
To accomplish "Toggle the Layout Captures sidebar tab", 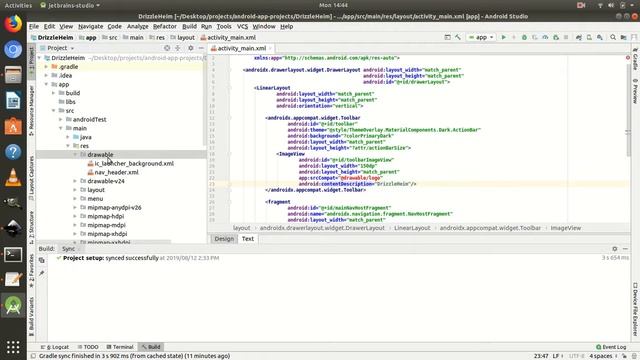I will (x=31, y=178).
